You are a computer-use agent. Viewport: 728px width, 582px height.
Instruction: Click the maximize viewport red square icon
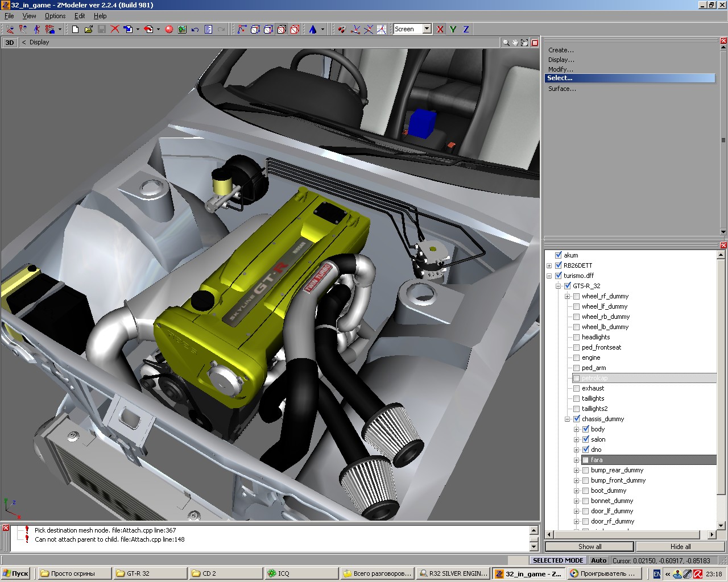coord(535,42)
